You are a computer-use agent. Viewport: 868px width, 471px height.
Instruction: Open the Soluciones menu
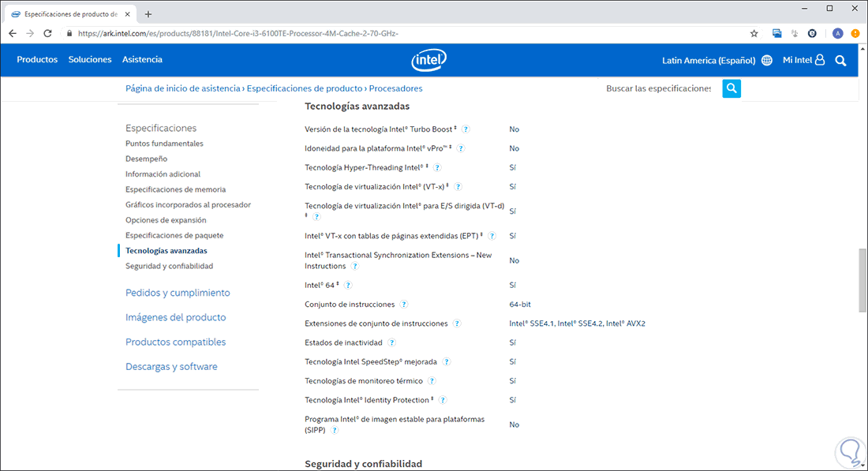tap(90, 60)
